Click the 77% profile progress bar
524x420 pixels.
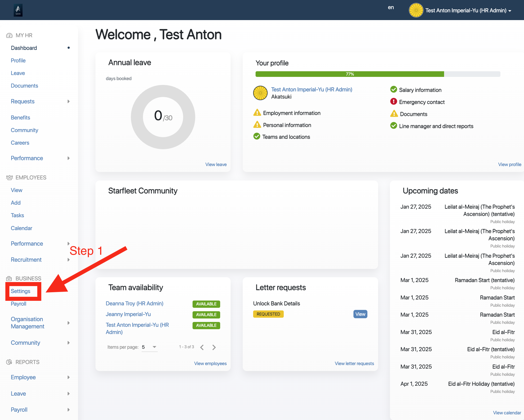[x=350, y=74]
